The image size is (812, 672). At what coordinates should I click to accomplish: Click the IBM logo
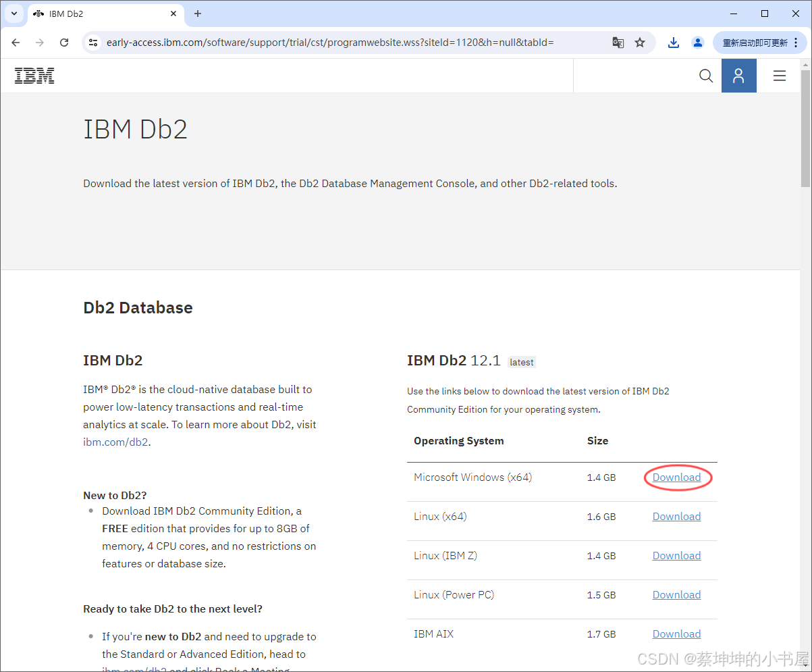(x=34, y=76)
